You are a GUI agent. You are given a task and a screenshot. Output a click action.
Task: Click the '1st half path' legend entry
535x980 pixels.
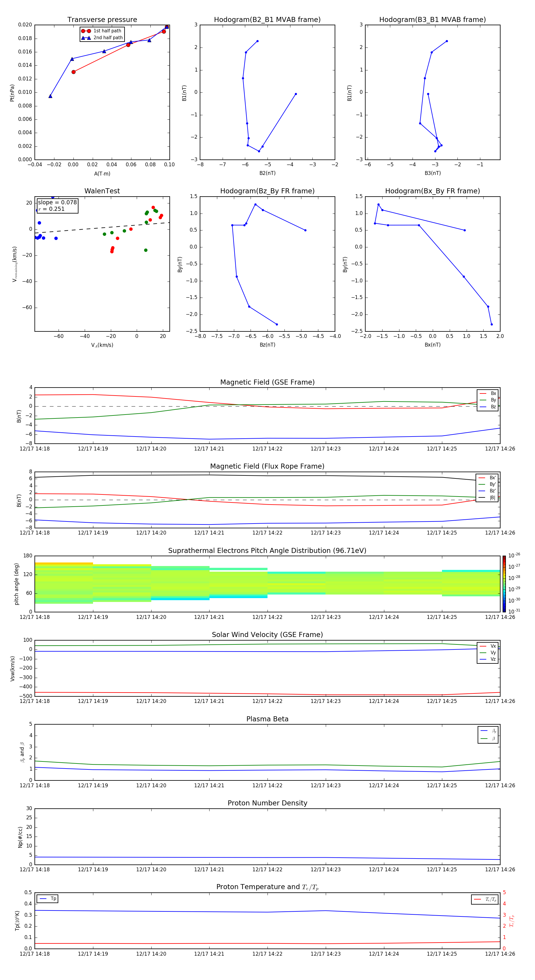pyautogui.click(x=101, y=31)
